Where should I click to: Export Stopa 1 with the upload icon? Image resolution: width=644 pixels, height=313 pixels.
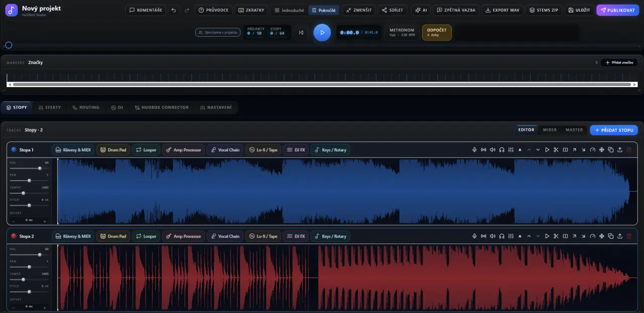619,150
